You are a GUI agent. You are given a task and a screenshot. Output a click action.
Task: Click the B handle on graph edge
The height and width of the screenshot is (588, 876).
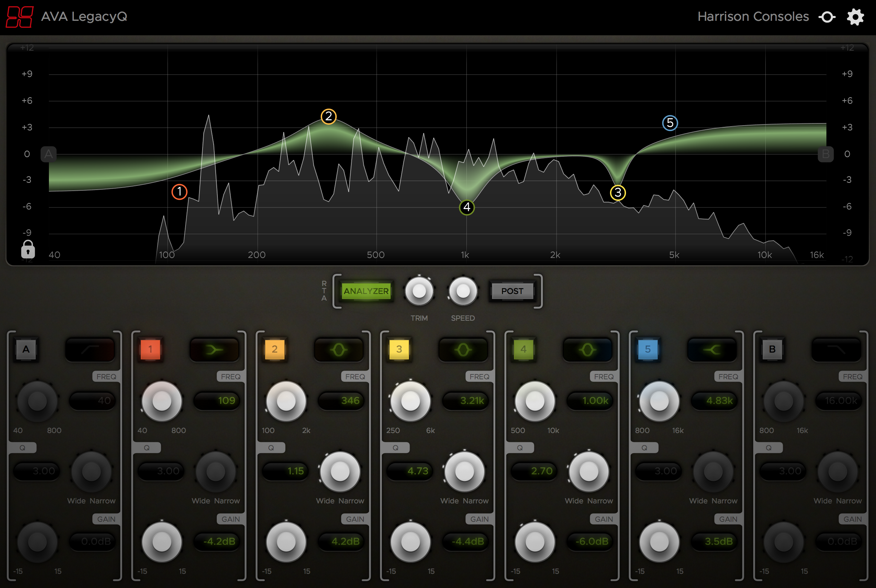825,154
